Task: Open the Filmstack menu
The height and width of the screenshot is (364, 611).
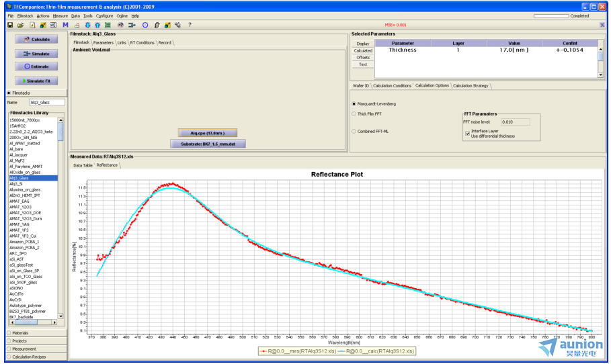Action: coord(26,16)
